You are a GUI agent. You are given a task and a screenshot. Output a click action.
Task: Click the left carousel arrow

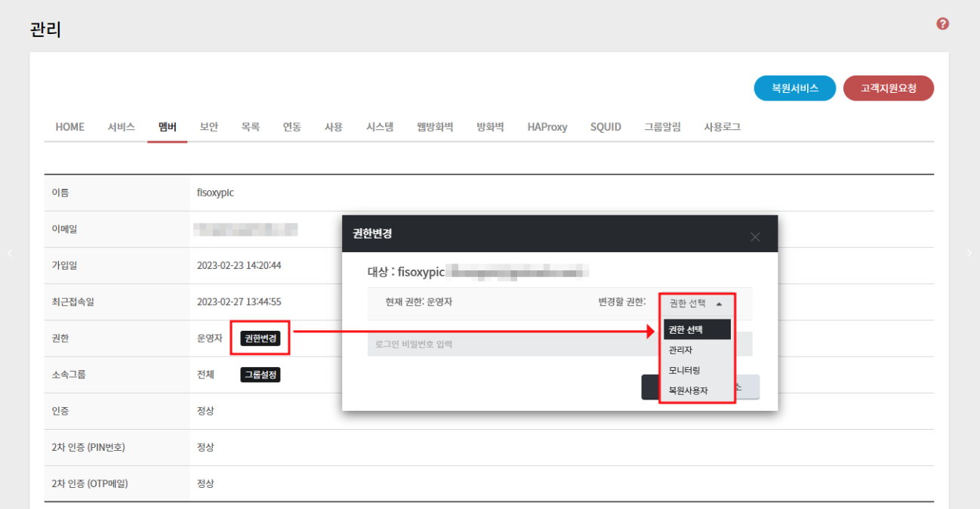(10, 254)
